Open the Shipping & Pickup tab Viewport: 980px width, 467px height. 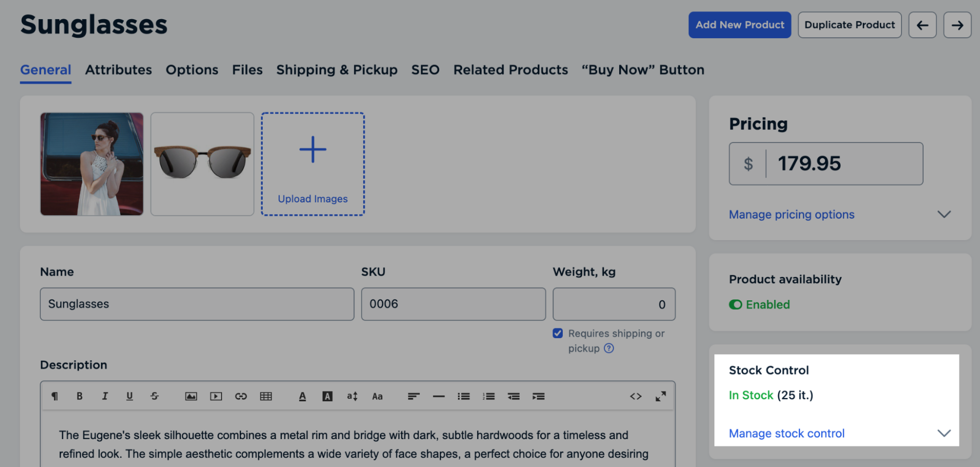(336, 70)
